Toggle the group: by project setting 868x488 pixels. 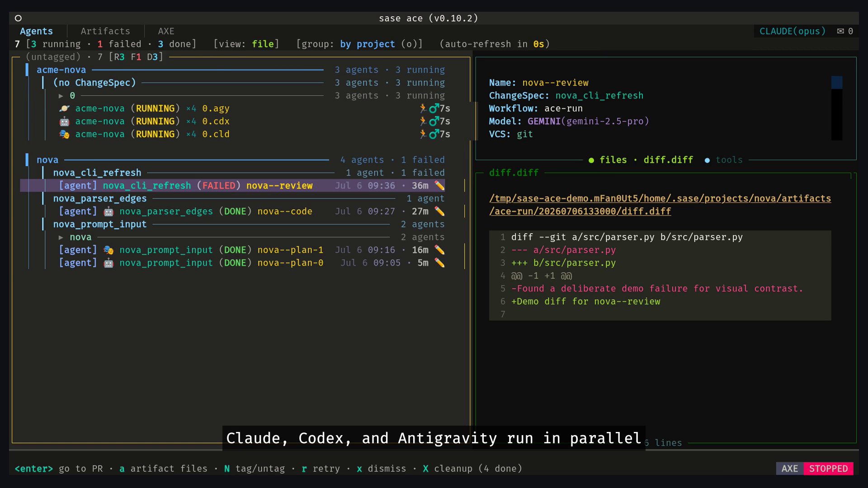tap(359, 44)
